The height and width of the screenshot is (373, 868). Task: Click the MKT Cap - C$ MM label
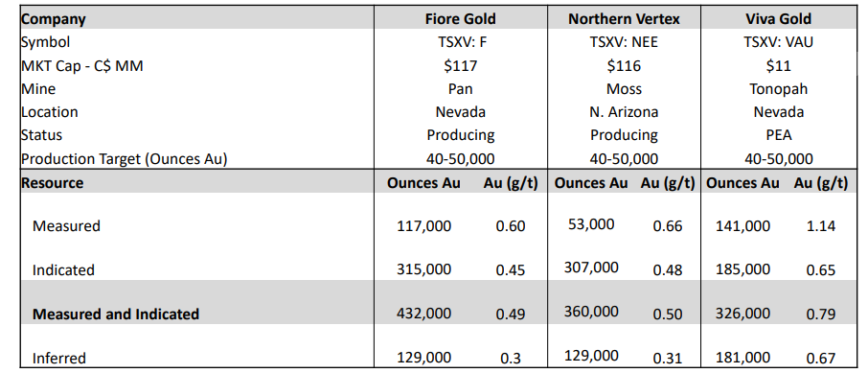coord(82,66)
